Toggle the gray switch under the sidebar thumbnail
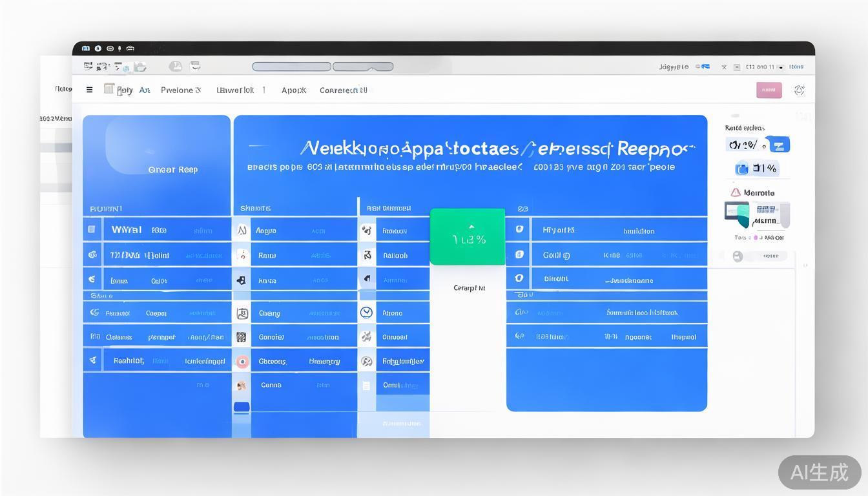 (x=738, y=256)
